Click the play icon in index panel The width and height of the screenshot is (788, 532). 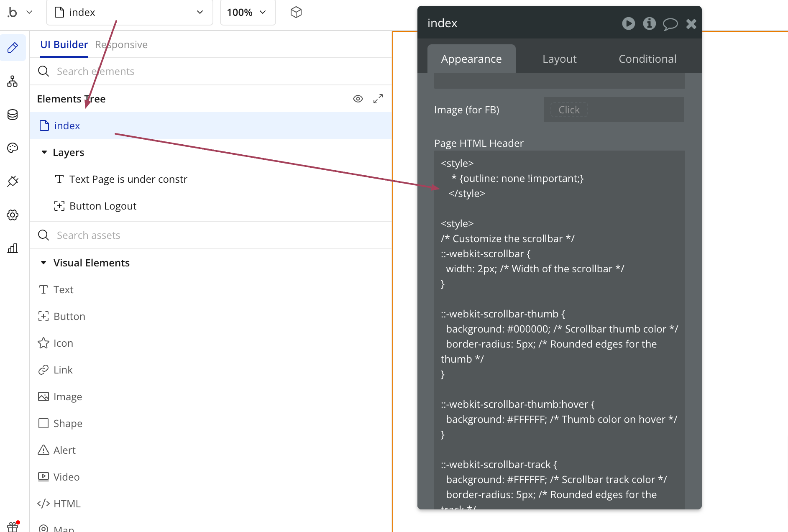coord(628,23)
